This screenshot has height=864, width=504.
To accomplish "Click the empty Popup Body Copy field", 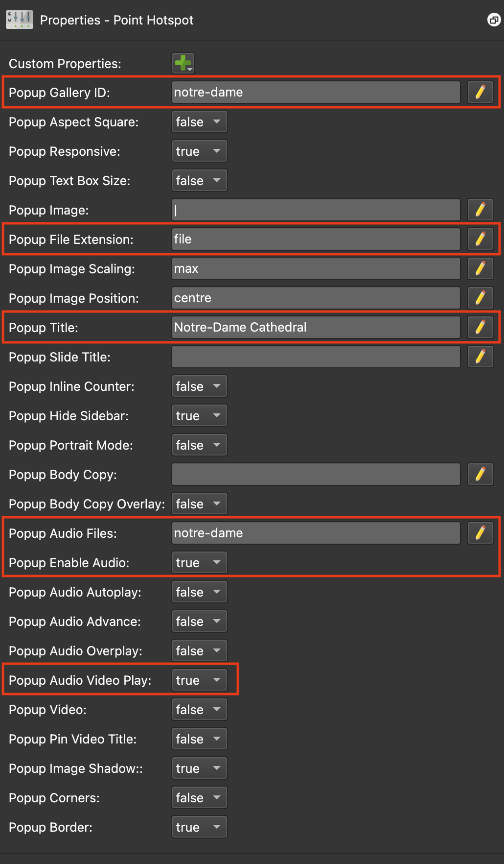I will coord(316,474).
